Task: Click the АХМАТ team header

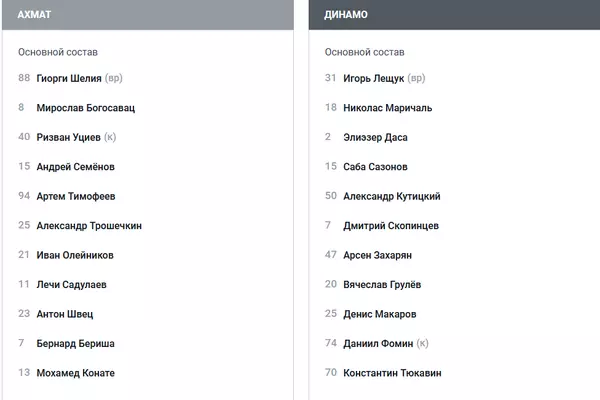Action: coord(35,14)
